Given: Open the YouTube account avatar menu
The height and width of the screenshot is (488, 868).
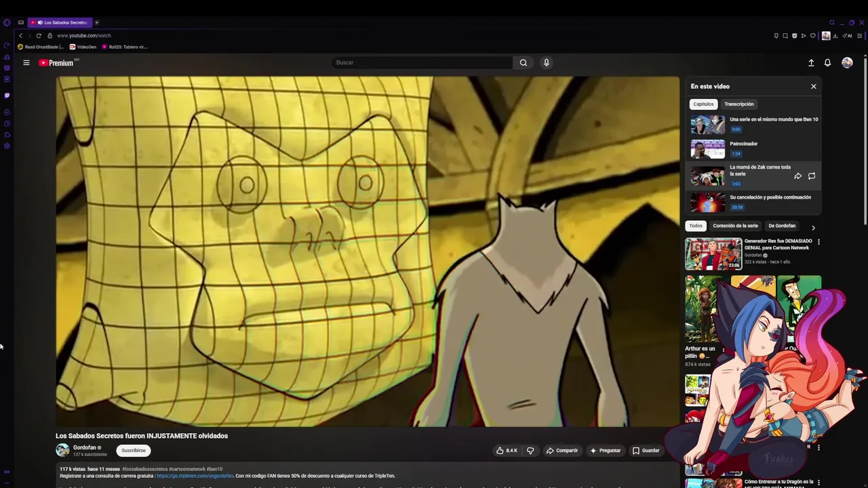Looking at the screenshot, I should tap(847, 62).
